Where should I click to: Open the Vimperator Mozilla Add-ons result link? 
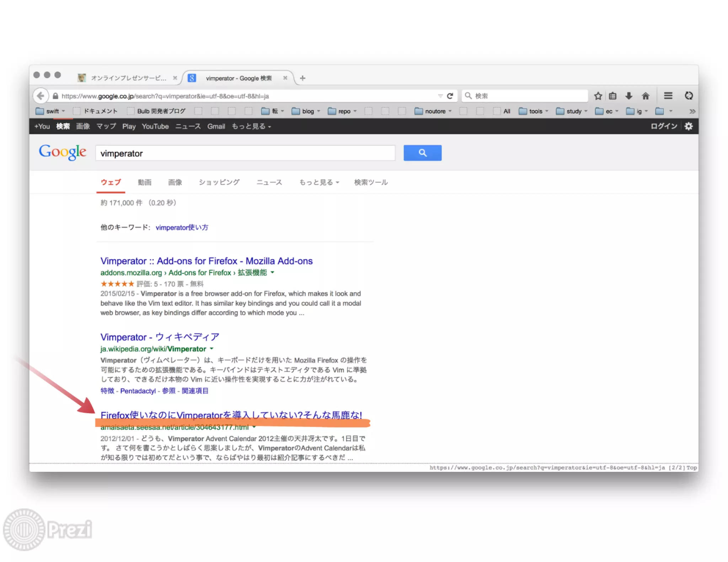click(206, 261)
